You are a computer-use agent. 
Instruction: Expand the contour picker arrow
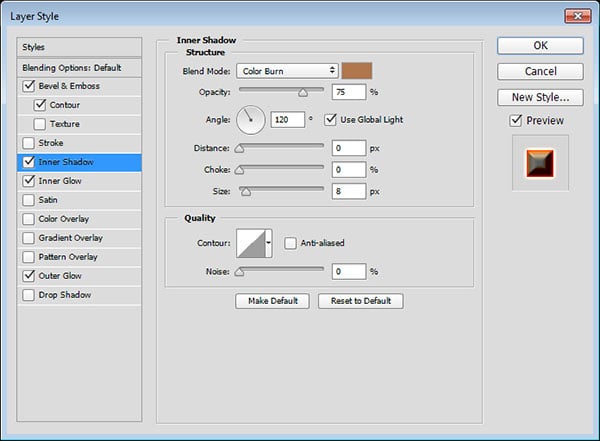click(268, 243)
